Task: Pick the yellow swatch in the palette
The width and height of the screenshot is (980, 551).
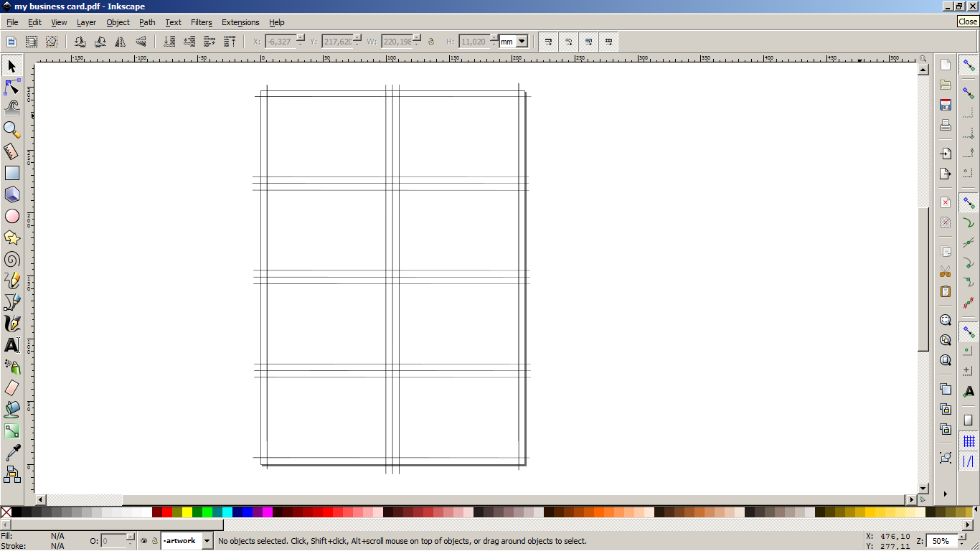Action: click(187, 512)
